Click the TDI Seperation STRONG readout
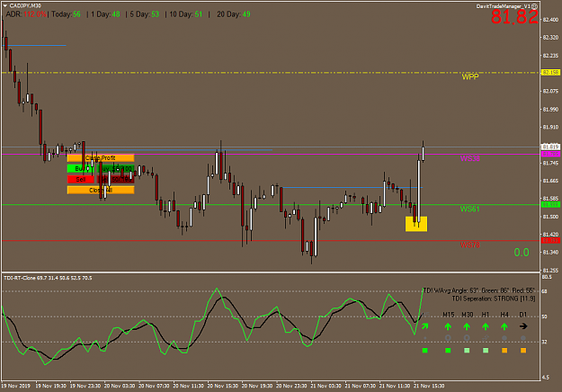This screenshot has width=562, height=392. tap(493, 298)
